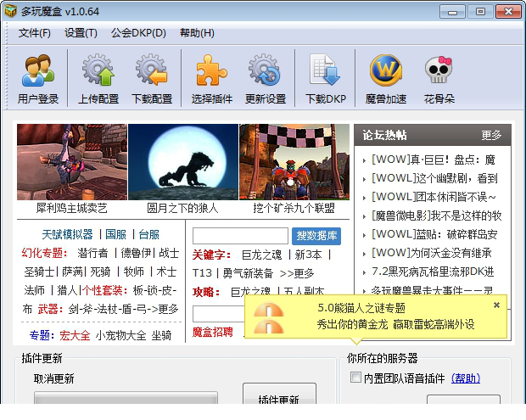Click the 德鲁伊 class link

click(x=136, y=253)
